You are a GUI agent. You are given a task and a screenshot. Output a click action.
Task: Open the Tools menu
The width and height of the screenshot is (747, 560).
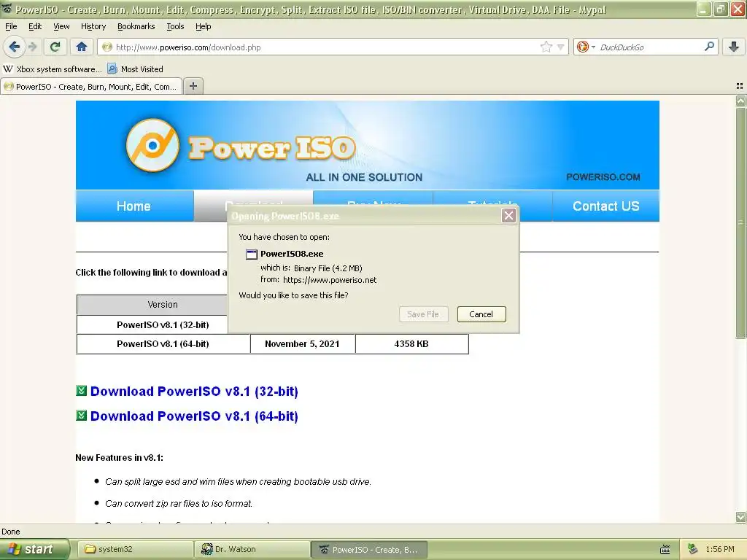coord(175,26)
